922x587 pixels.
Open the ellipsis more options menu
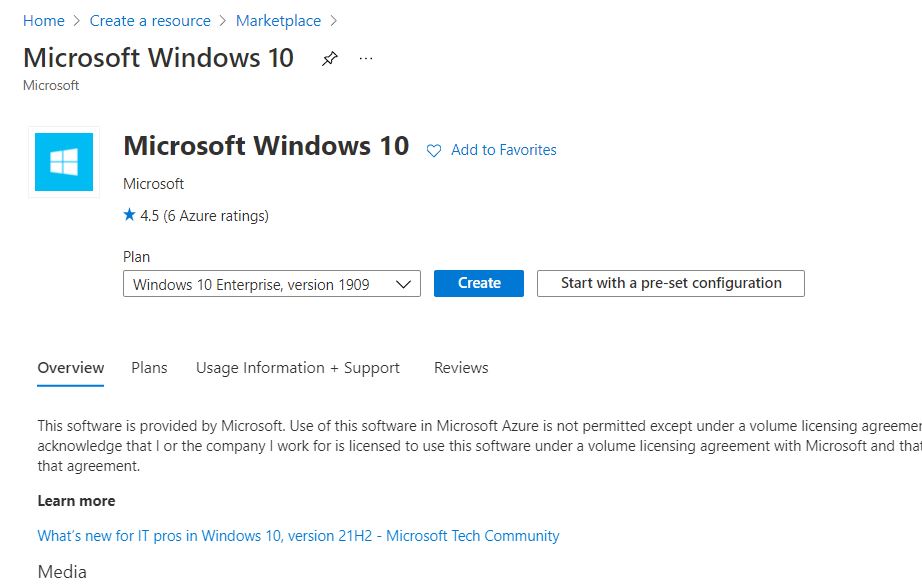point(366,59)
